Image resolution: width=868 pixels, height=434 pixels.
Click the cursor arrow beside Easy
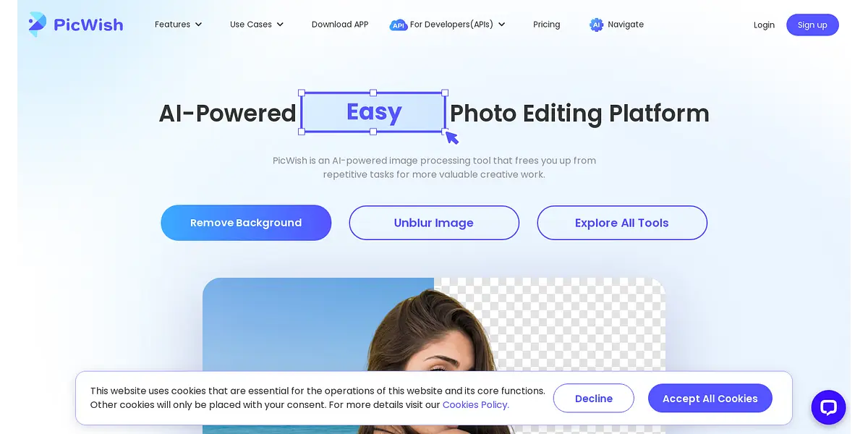(x=452, y=137)
